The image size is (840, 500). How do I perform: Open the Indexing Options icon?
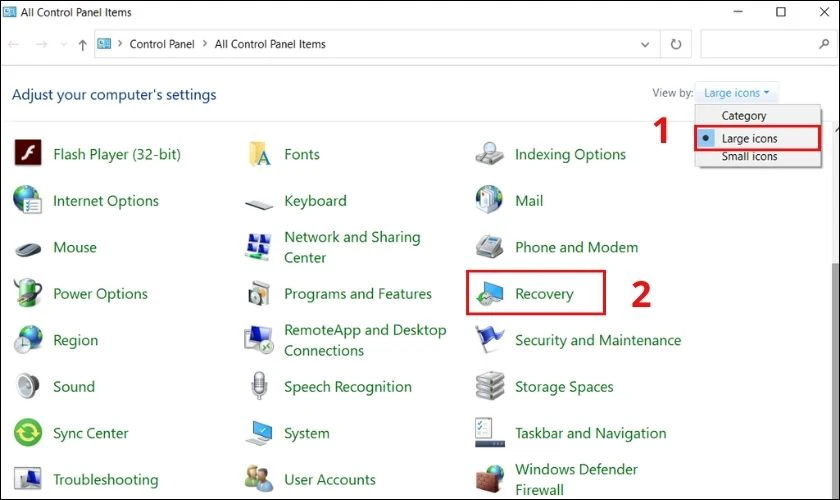[x=489, y=154]
